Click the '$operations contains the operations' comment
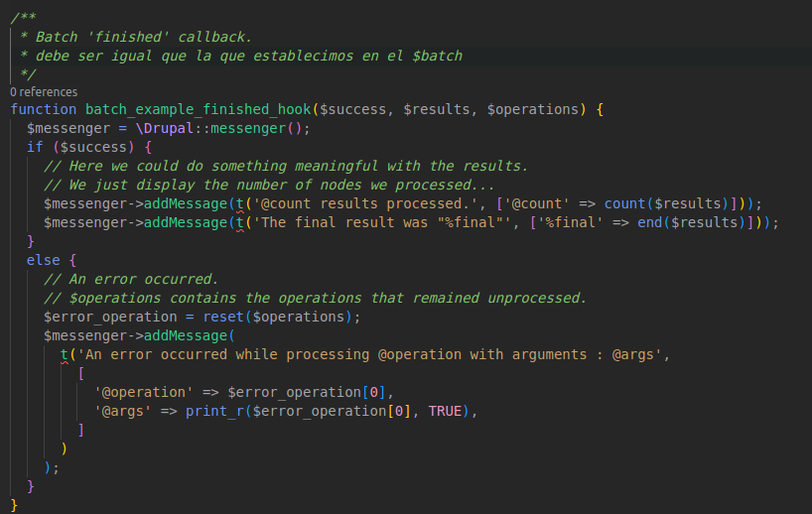 315,298
